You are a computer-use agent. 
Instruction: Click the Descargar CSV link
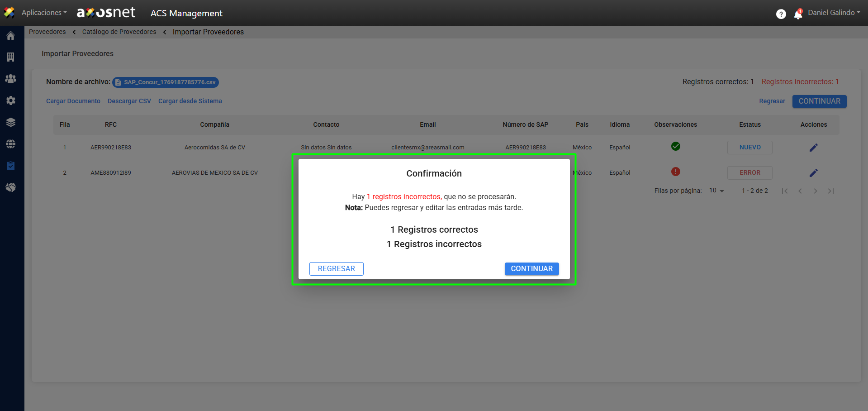tap(129, 101)
